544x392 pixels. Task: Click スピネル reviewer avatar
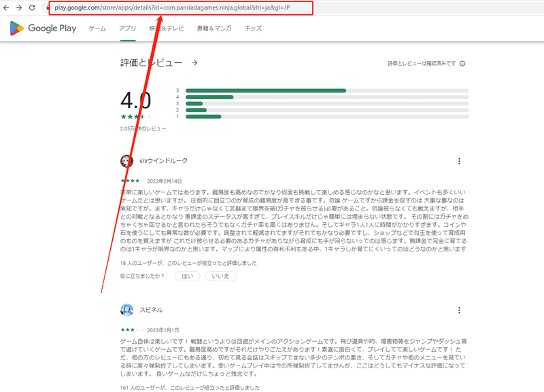click(x=126, y=310)
